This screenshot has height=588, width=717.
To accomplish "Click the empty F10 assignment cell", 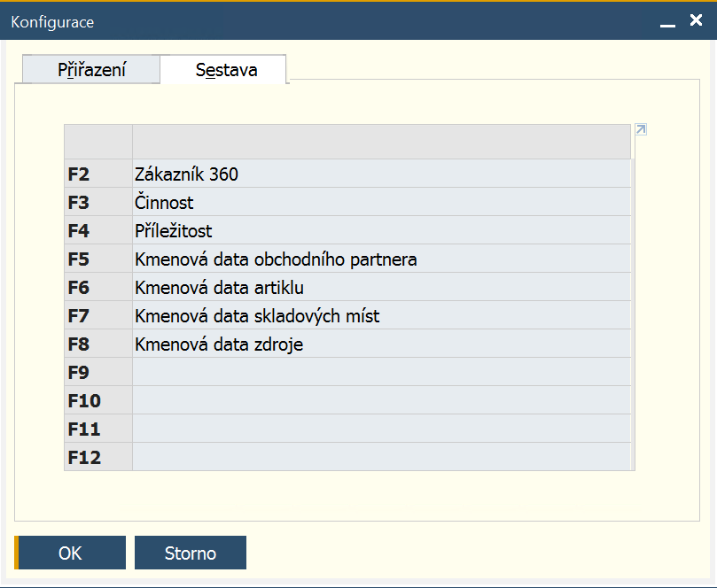I will pyautogui.click(x=381, y=400).
